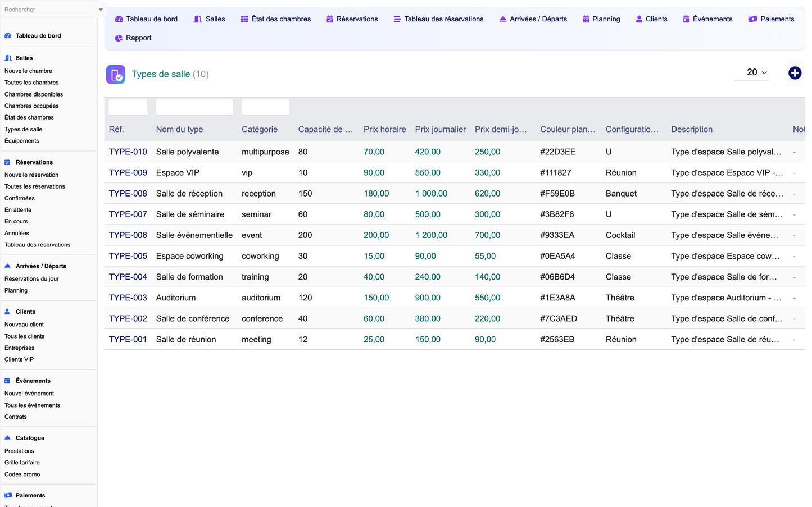This screenshot has width=812, height=507.
Task: Click Grille tarifaire in sidebar
Action: 22,463
